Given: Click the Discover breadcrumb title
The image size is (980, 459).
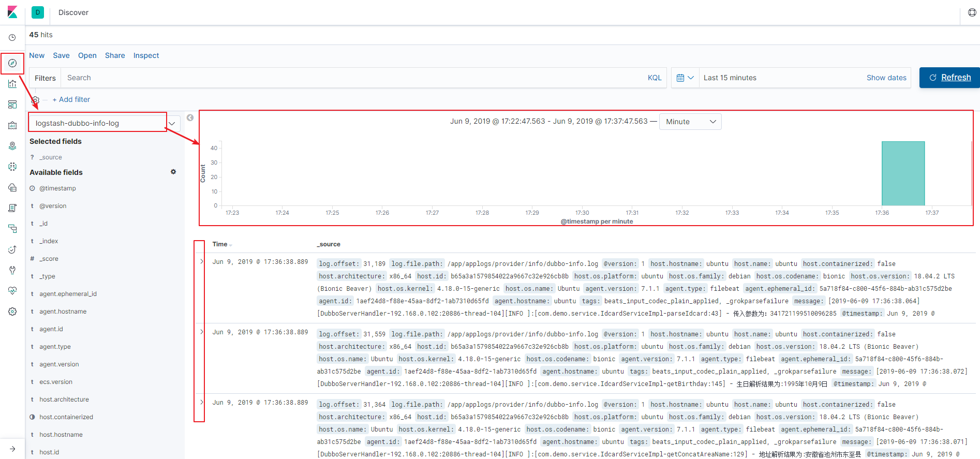Looking at the screenshot, I should 73,12.
